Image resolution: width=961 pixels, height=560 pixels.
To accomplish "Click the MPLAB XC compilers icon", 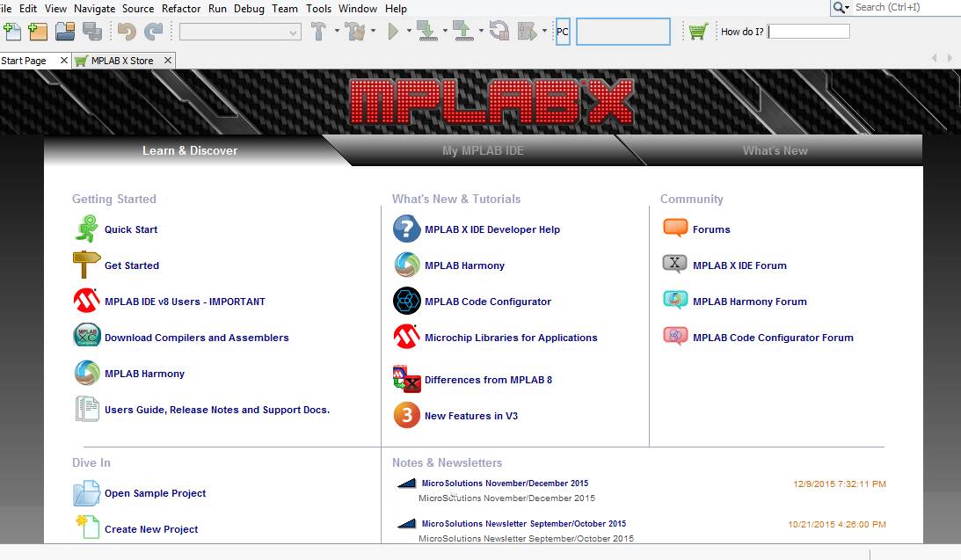I will click(x=87, y=337).
